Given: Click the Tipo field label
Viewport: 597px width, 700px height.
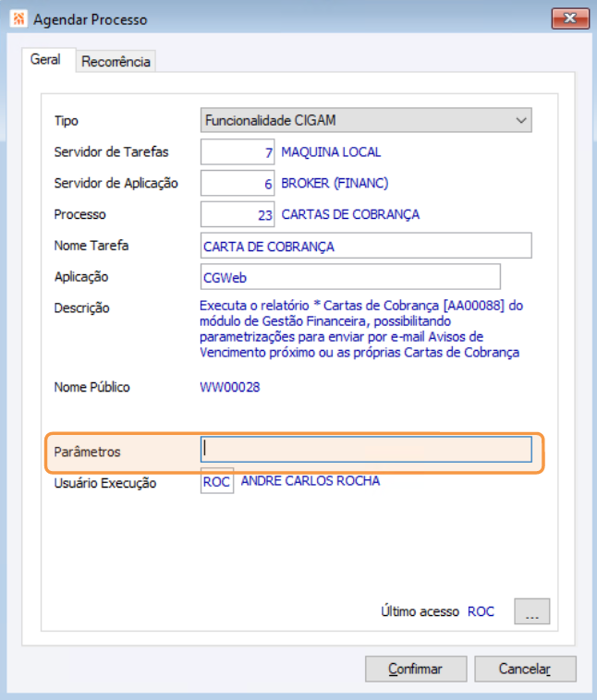Looking at the screenshot, I should (x=67, y=121).
